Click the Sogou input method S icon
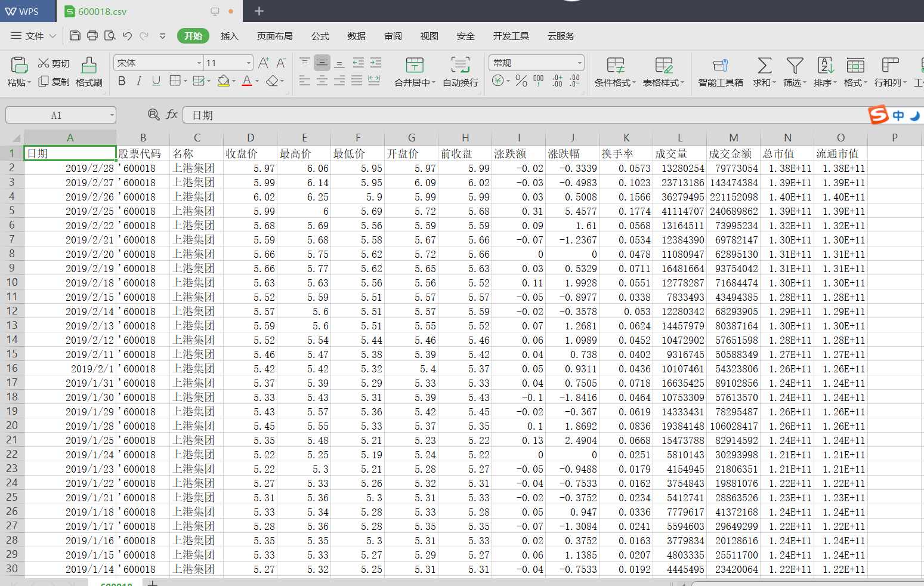The image size is (924, 586). (878, 115)
